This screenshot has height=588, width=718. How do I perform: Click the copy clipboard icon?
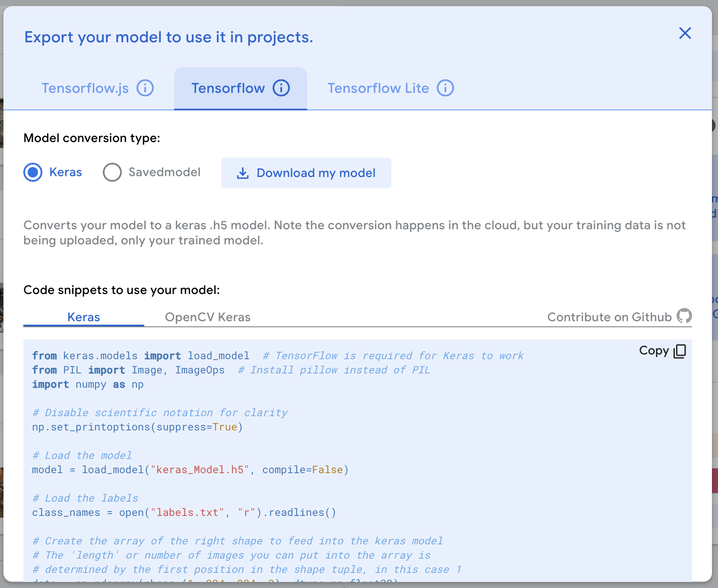click(680, 351)
